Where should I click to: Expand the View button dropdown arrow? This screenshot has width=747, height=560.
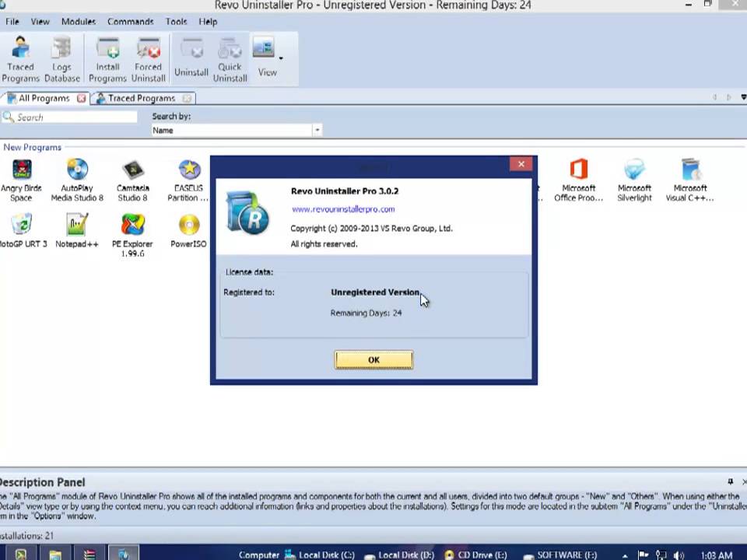pos(281,58)
